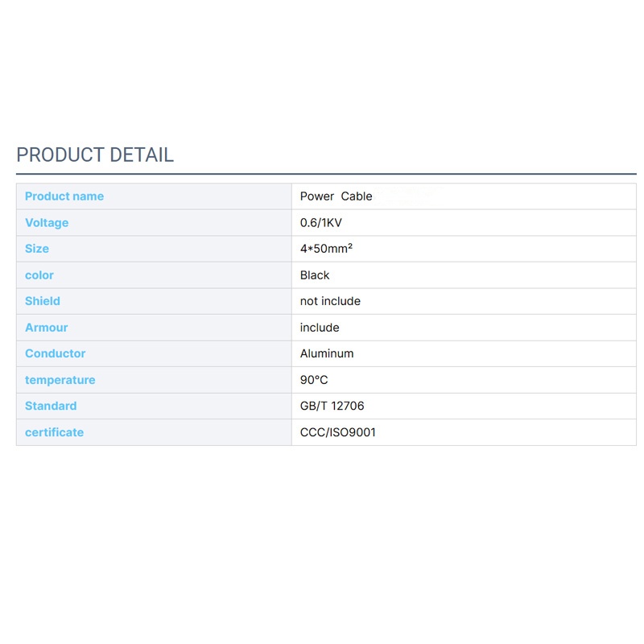Select the Conductor row label
This screenshot has width=644, height=644.
pos(55,353)
